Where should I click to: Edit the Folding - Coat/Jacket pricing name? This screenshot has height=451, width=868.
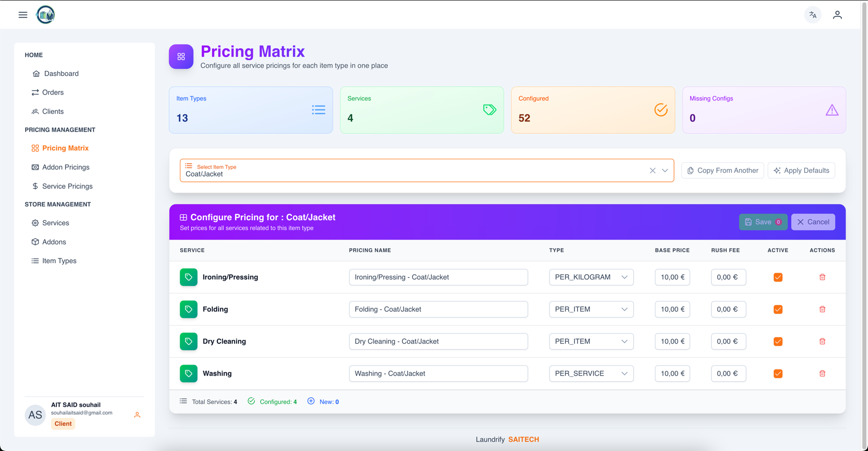[439, 309]
